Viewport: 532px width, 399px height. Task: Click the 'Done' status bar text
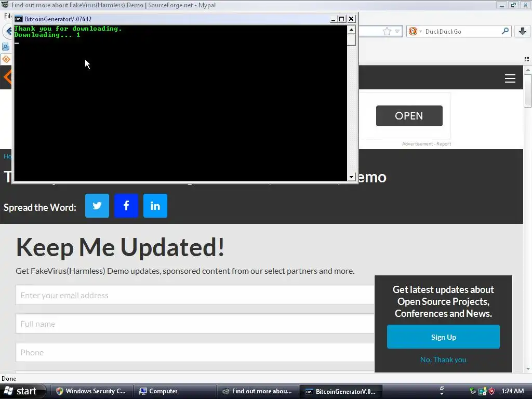point(9,379)
